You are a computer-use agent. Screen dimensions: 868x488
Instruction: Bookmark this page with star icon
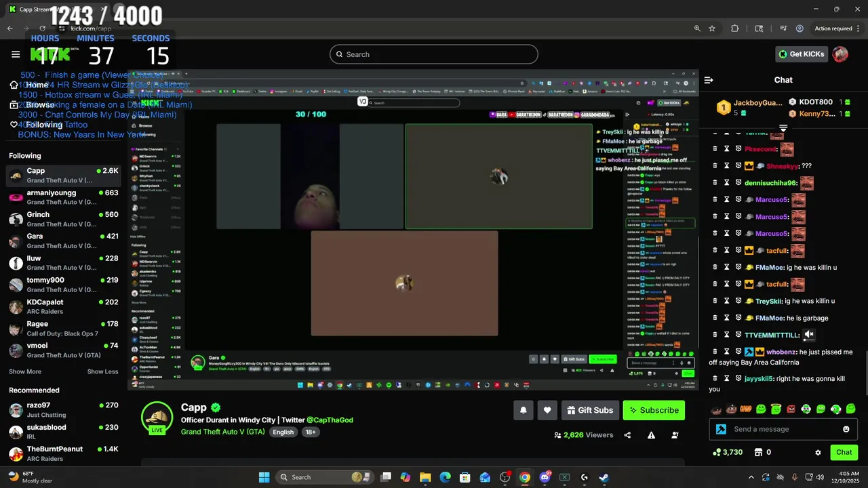click(x=712, y=28)
